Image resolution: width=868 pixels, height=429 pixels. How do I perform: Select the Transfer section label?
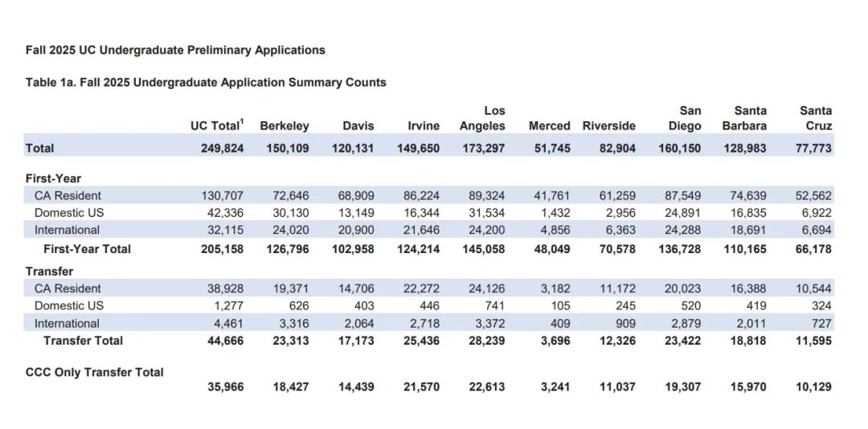49,272
